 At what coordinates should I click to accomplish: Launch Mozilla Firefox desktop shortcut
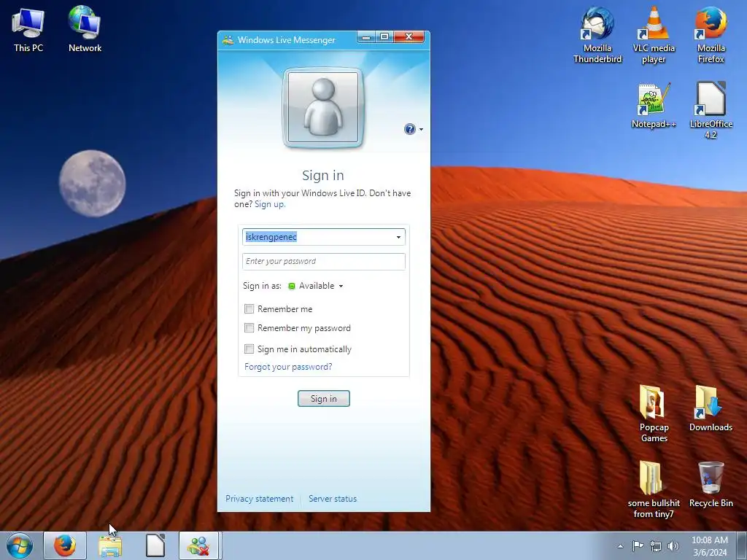(x=711, y=34)
